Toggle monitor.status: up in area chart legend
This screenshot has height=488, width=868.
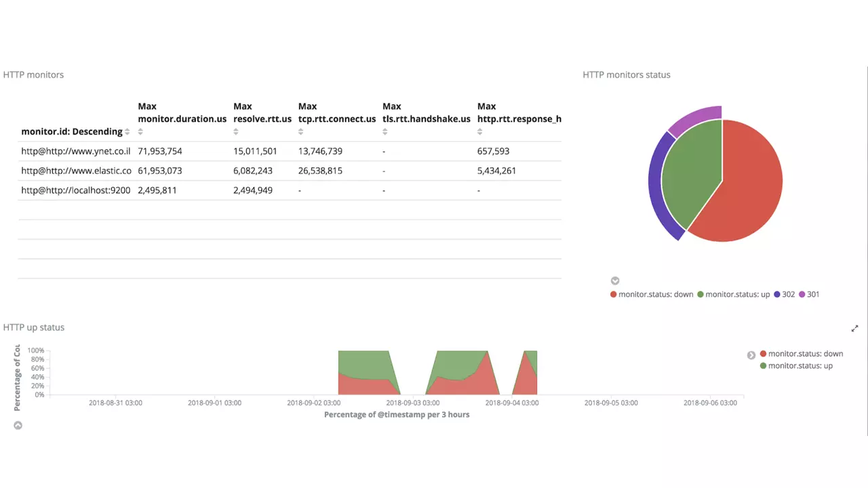click(x=800, y=366)
